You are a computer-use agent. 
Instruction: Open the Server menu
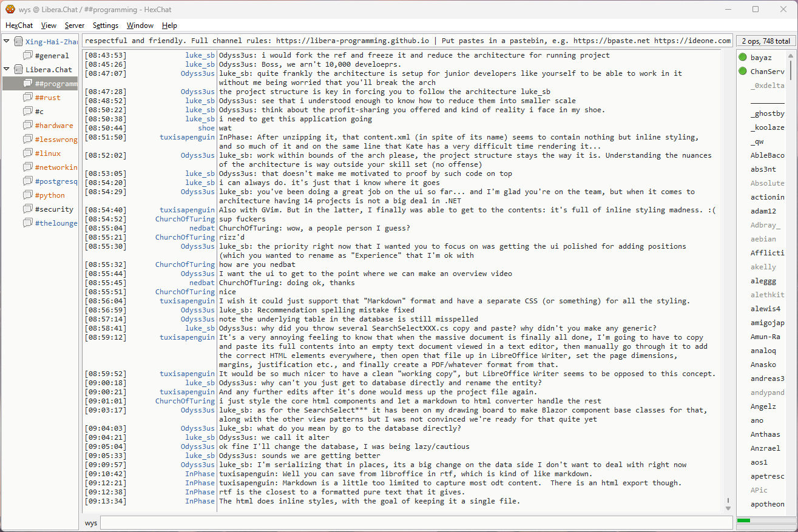pyautogui.click(x=75, y=25)
